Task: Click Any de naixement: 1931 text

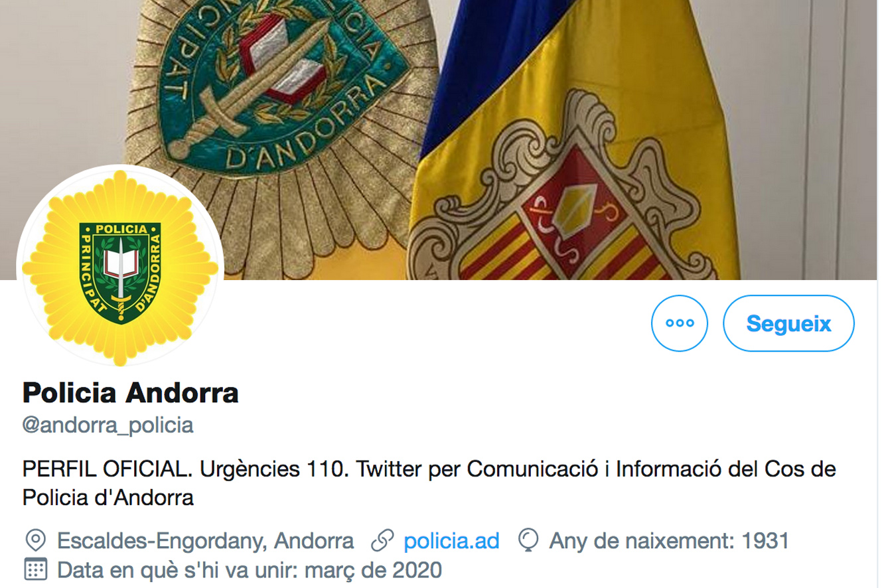Action: (x=669, y=541)
